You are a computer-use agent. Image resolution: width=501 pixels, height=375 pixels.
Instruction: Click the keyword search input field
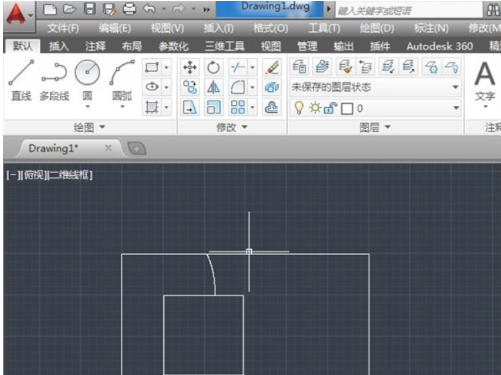click(408, 11)
